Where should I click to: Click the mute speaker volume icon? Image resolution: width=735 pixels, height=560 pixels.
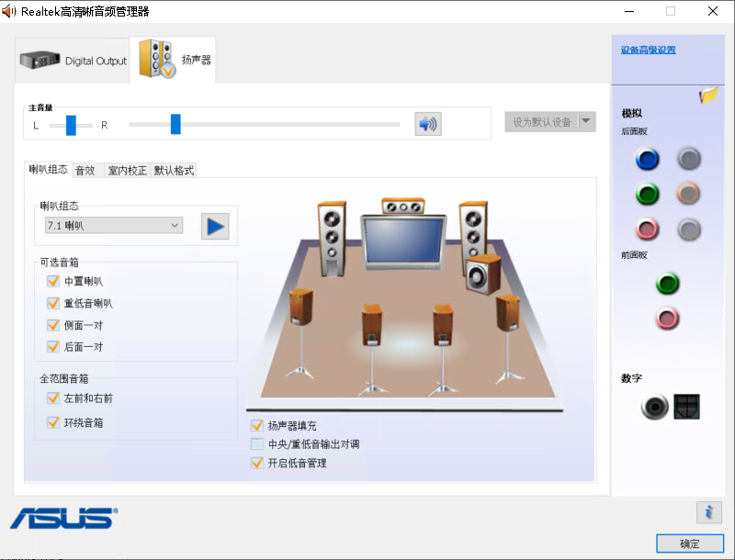428,124
